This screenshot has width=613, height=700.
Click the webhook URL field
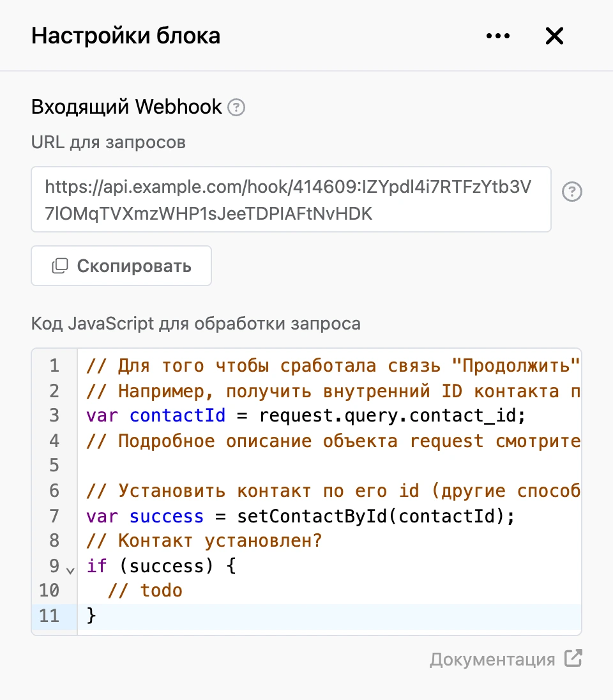pyautogui.click(x=291, y=199)
